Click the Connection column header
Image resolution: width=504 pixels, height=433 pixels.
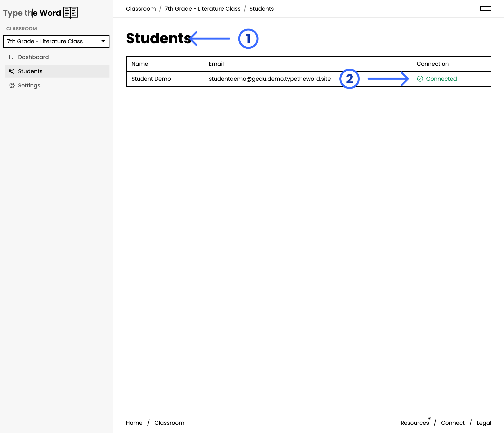pos(433,64)
